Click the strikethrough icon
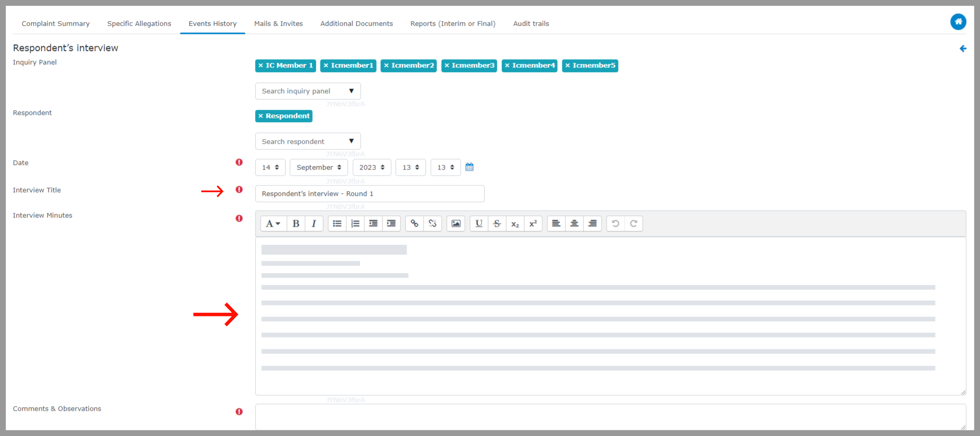Image resolution: width=980 pixels, height=436 pixels. pos(497,224)
